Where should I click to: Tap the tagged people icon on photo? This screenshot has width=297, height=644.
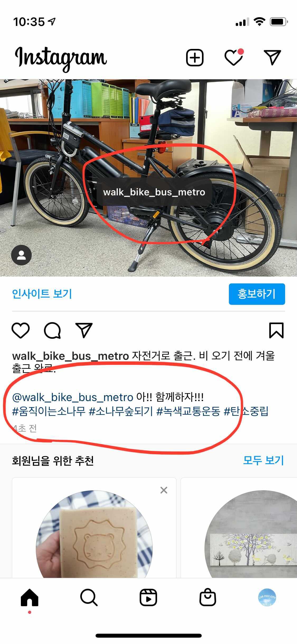[21, 255]
